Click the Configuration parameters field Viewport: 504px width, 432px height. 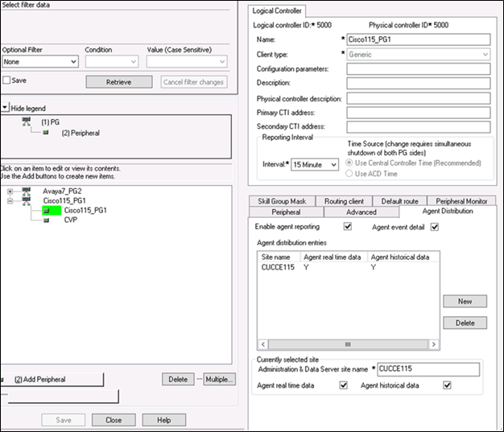(x=419, y=68)
